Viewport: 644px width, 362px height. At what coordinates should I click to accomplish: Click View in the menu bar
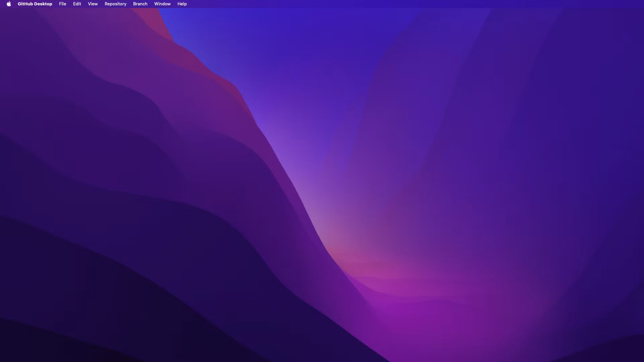click(93, 4)
